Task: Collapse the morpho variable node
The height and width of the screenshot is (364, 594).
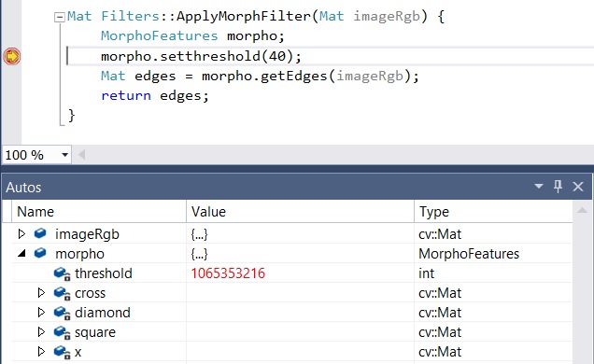Action: (x=22, y=253)
